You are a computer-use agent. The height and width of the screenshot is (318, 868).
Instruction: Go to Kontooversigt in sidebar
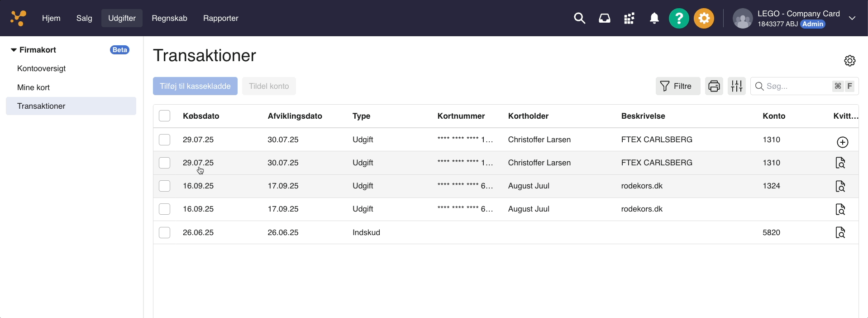[x=41, y=68]
